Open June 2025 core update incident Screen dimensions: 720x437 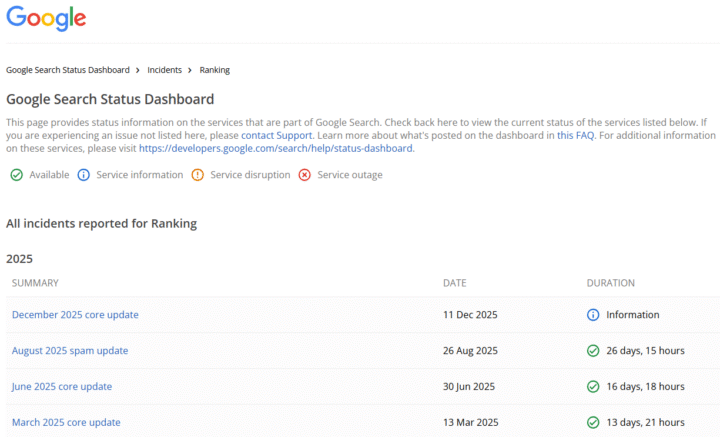pos(62,387)
